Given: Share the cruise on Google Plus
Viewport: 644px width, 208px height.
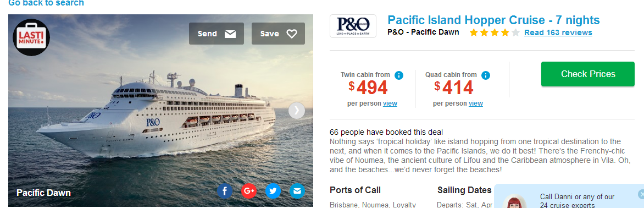Looking at the screenshot, I should (249, 191).
